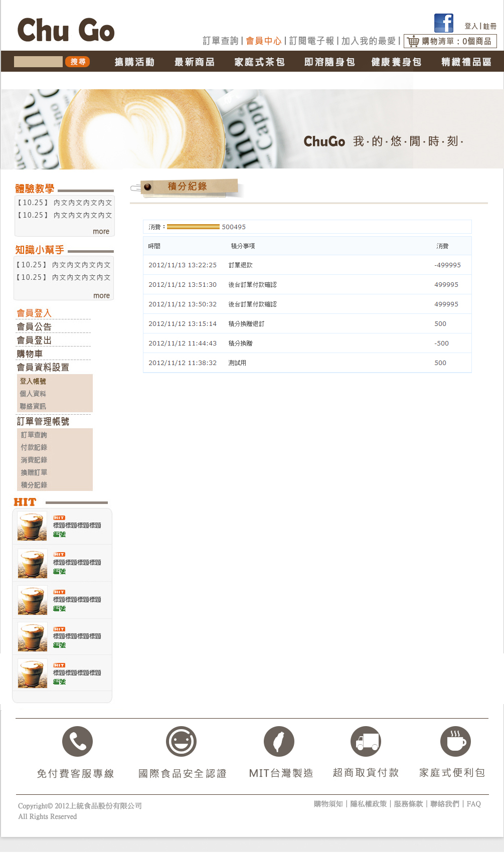
Task: Select 積分記錄 sidebar sub-item
Action: pos(34,485)
